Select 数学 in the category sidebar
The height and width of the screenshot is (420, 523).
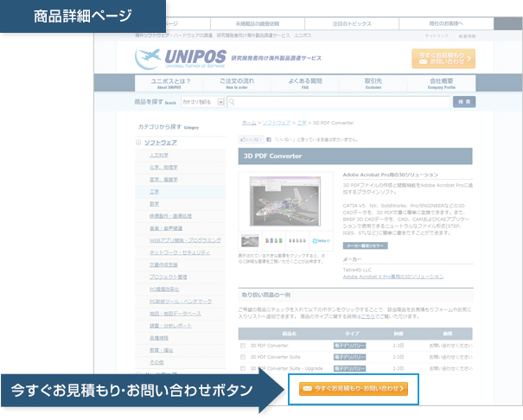click(154, 204)
